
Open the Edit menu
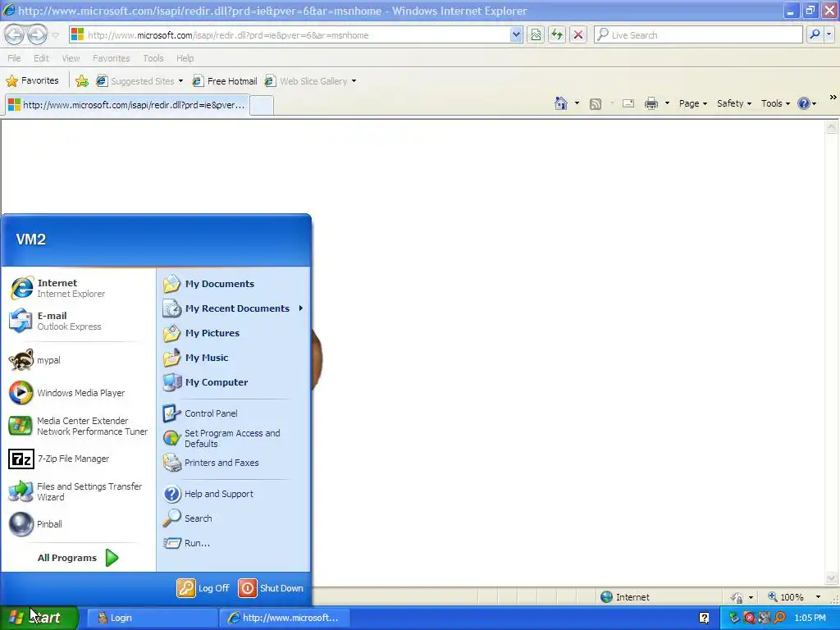(x=41, y=58)
